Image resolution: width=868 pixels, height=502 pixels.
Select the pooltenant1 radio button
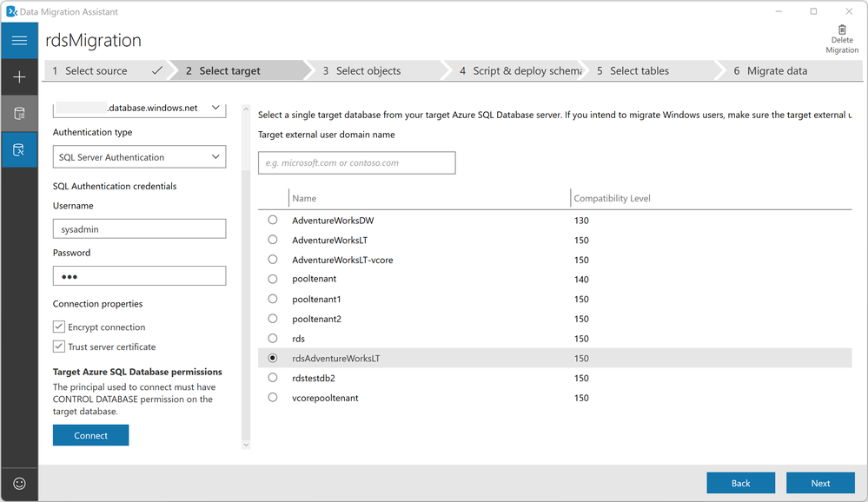tap(272, 299)
